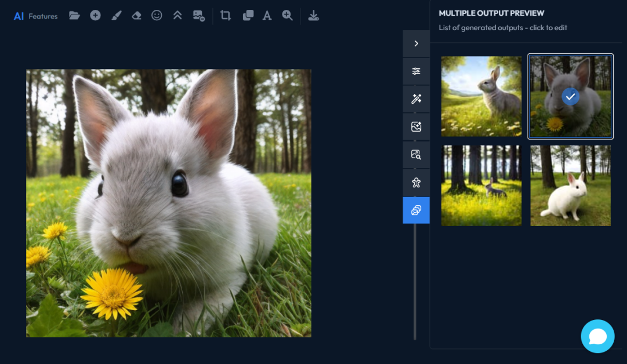Open the magic wand AI tool
This screenshot has width=627, height=364.
point(416,99)
